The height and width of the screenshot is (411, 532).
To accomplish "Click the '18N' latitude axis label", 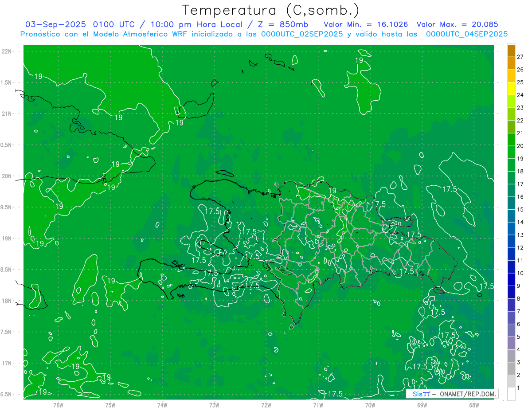I will pyautogui.click(x=7, y=301).
